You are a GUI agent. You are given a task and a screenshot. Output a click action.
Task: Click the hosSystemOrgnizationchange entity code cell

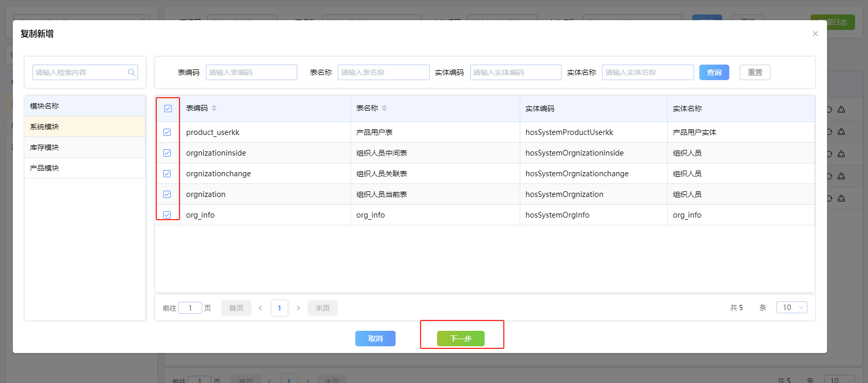coord(593,174)
